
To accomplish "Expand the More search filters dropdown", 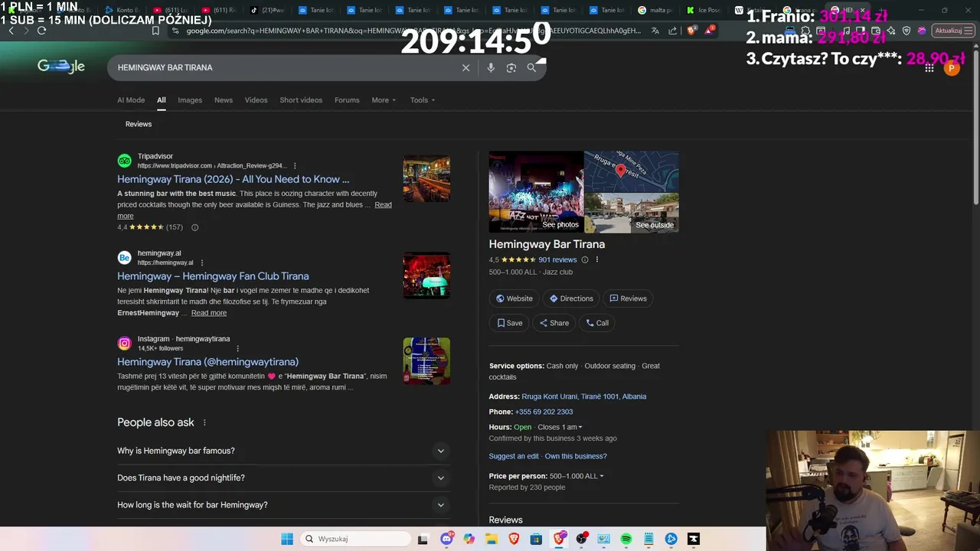I will point(384,100).
